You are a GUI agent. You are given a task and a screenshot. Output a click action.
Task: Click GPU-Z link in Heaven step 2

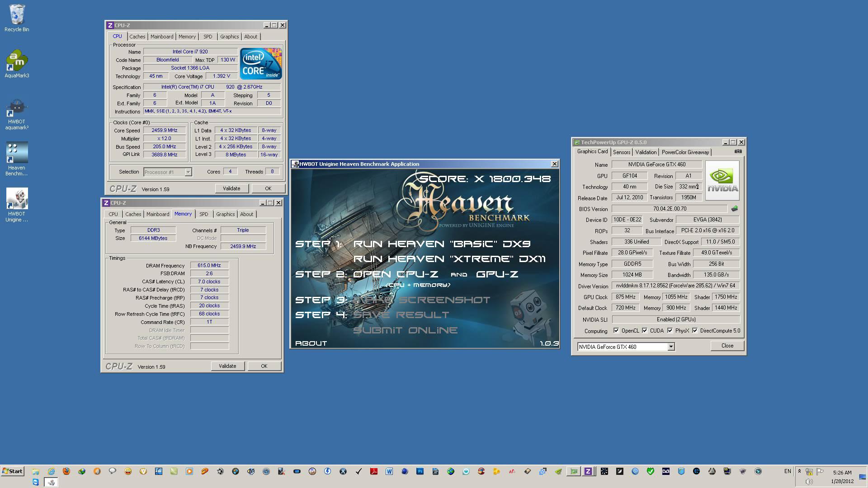click(x=497, y=274)
